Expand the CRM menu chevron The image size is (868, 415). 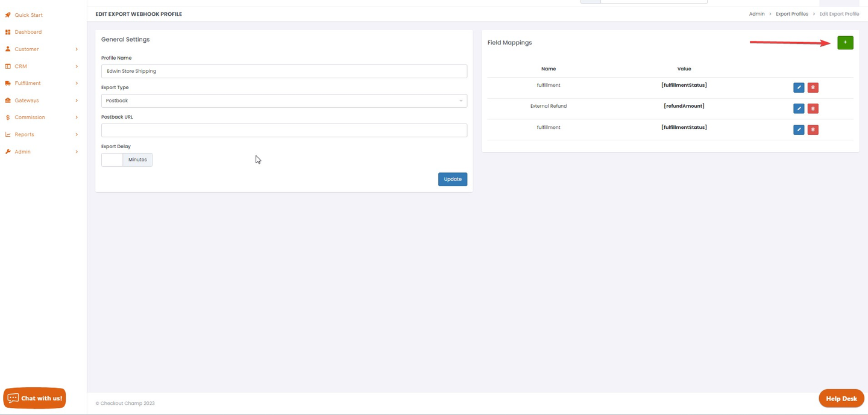click(x=77, y=66)
